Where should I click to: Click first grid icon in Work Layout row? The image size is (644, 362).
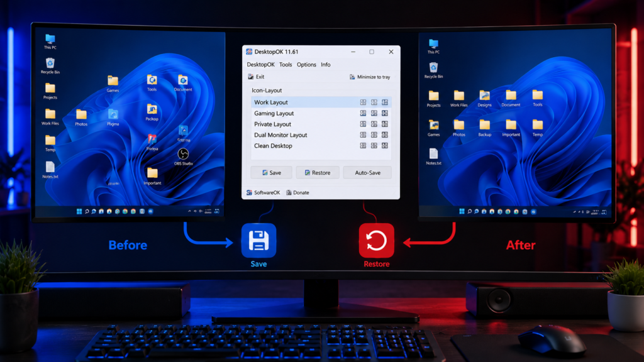(x=363, y=102)
